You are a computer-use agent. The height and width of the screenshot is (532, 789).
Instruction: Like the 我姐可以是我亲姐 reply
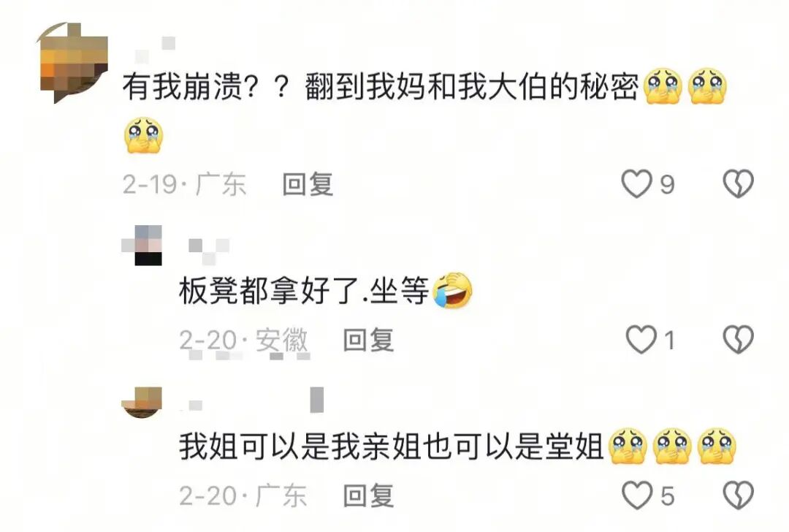pyautogui.click(x=638, y=495)
